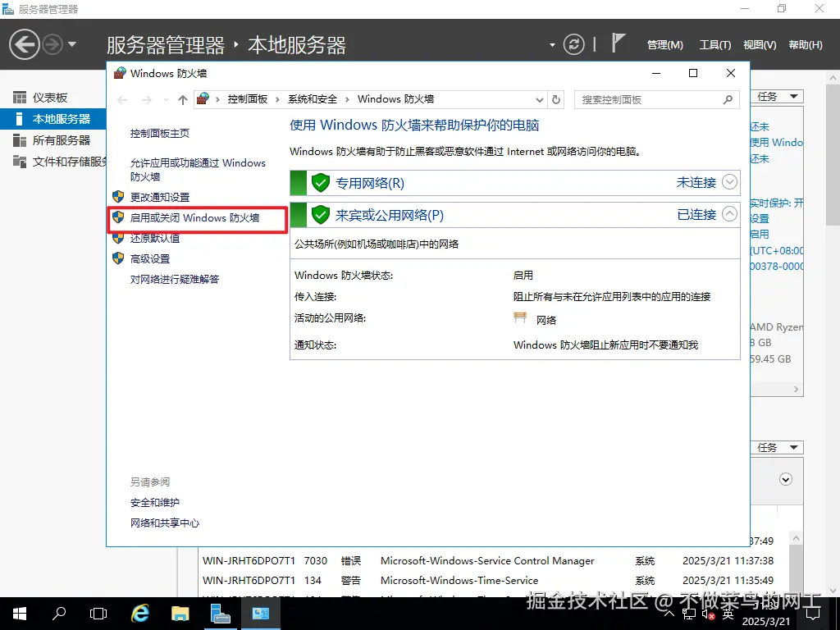Launch Internet Explorer from the taskbar
The height and width of the screenshot is (630, 840).
point(139,613)
